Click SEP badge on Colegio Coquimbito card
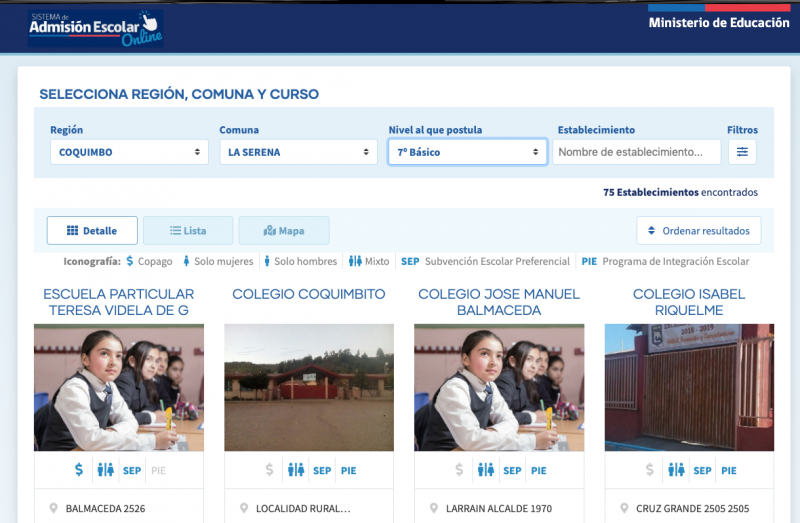The width and height of the screenshot is (800, 523). pyautogui.click(x=322, y=470)
